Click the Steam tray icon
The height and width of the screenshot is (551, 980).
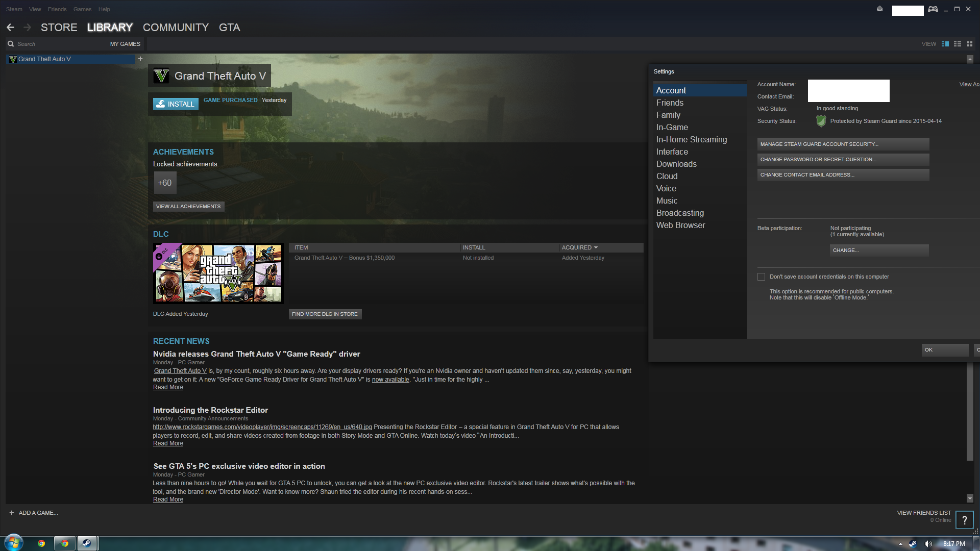click(913, 544)
